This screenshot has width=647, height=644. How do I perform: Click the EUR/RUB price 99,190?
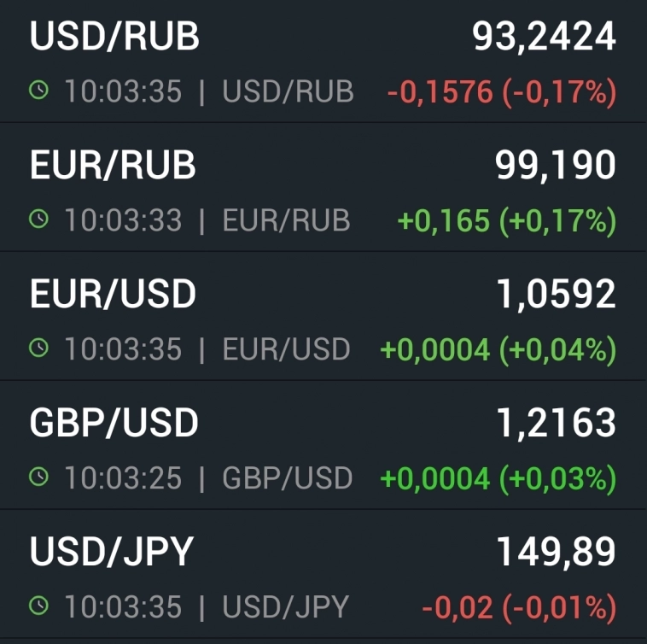556,166
